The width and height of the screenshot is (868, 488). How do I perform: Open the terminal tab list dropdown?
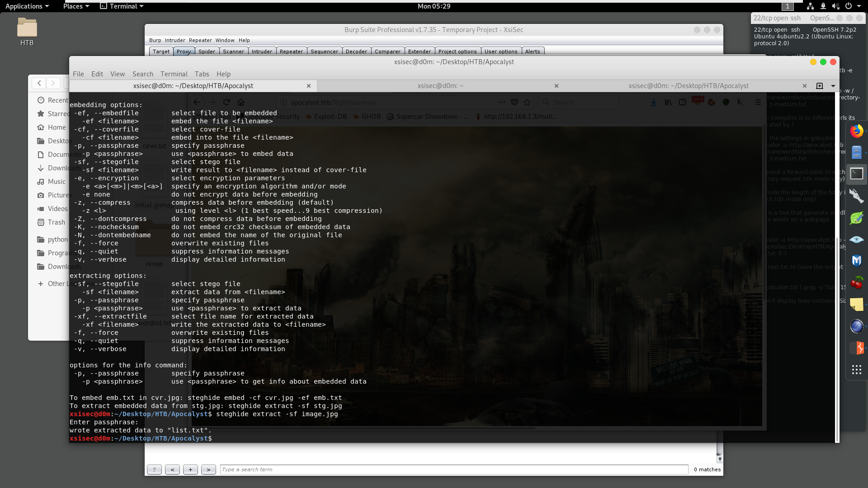pyautogui.click(x=833, y=86)
